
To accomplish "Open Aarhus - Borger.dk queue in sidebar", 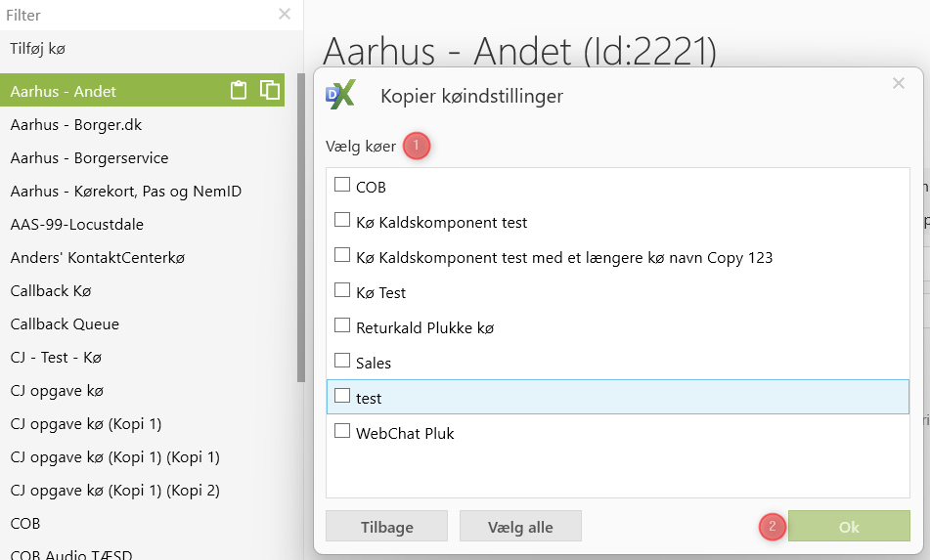I will [76, 125].
